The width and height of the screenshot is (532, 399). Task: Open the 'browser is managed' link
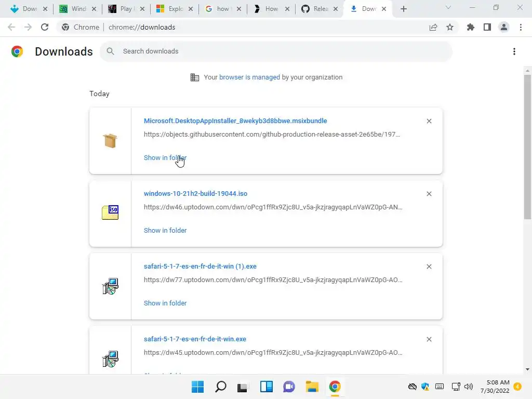point(249,77)
